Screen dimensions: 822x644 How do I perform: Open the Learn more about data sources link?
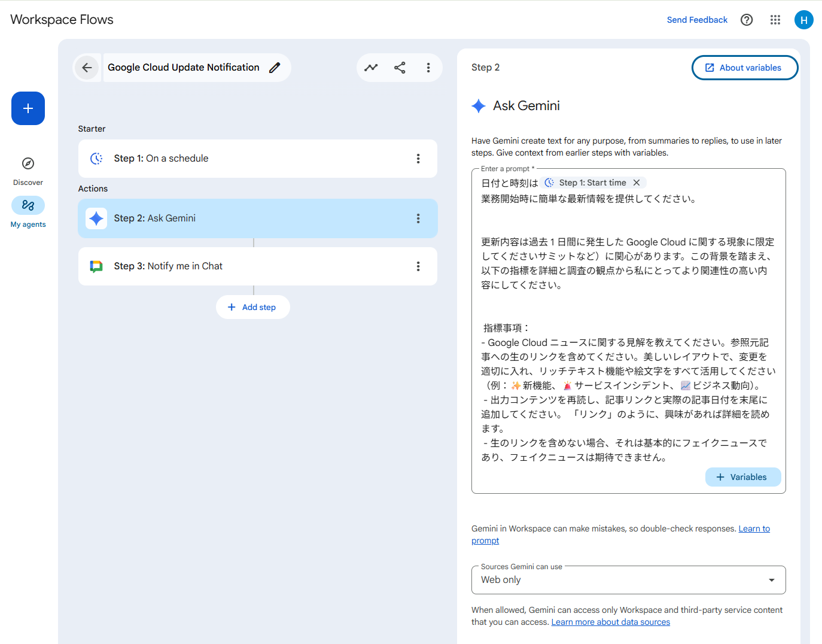(610, 622)
